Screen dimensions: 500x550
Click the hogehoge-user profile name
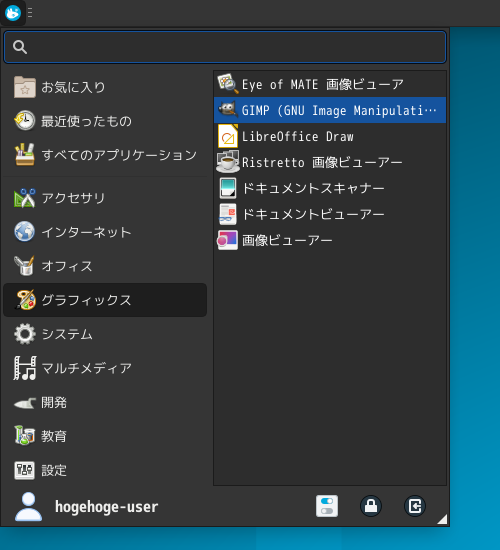point(106,507)
